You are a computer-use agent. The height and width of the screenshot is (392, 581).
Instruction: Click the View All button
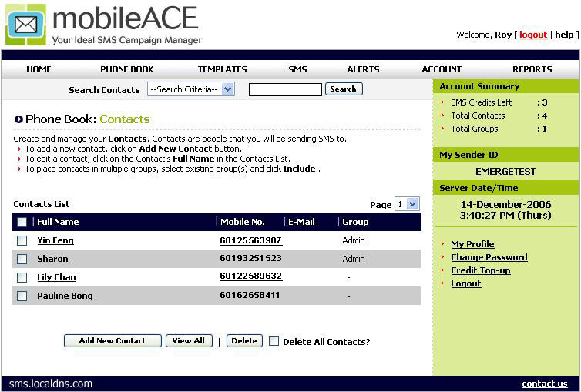[188, 340]
